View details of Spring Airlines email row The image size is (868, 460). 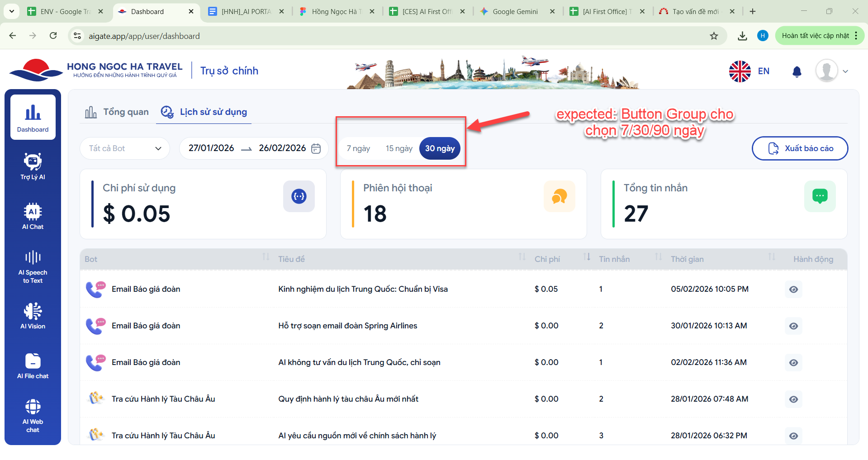click(x=793, y=326)
